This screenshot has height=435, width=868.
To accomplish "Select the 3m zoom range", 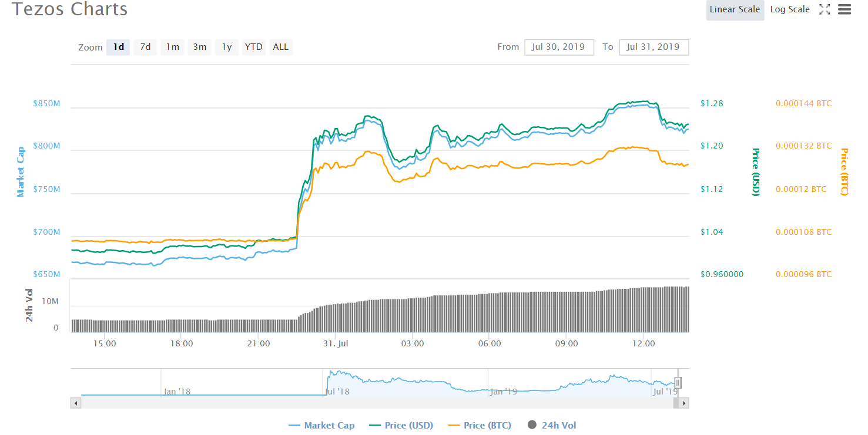I will (200, 47).
